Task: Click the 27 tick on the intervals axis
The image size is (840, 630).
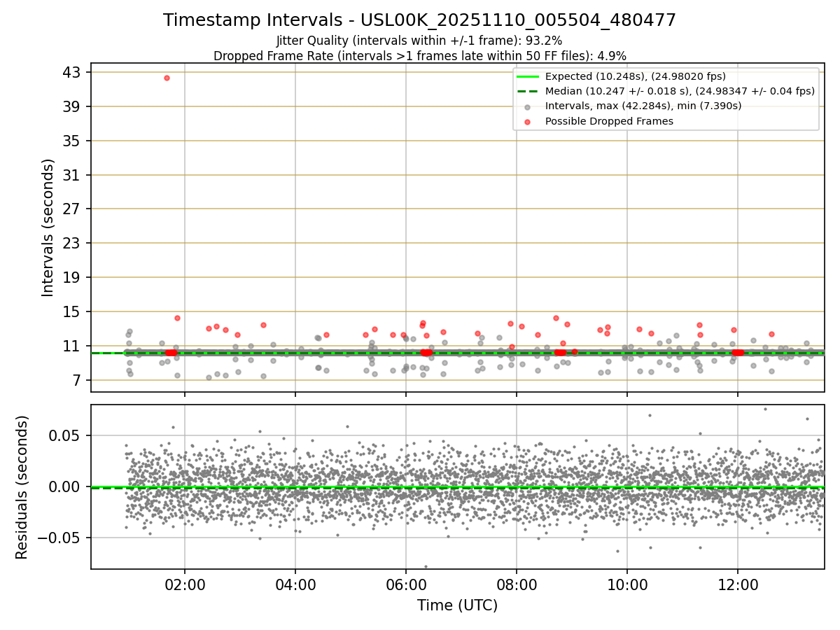Action: point(72,209)
